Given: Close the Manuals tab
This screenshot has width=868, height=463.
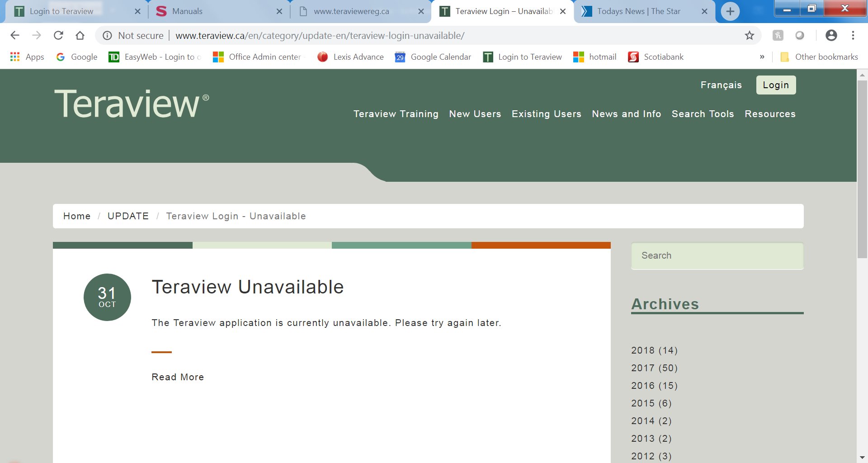Looking at the screenshot, I should pyautogui.click(x=279, y=11).
